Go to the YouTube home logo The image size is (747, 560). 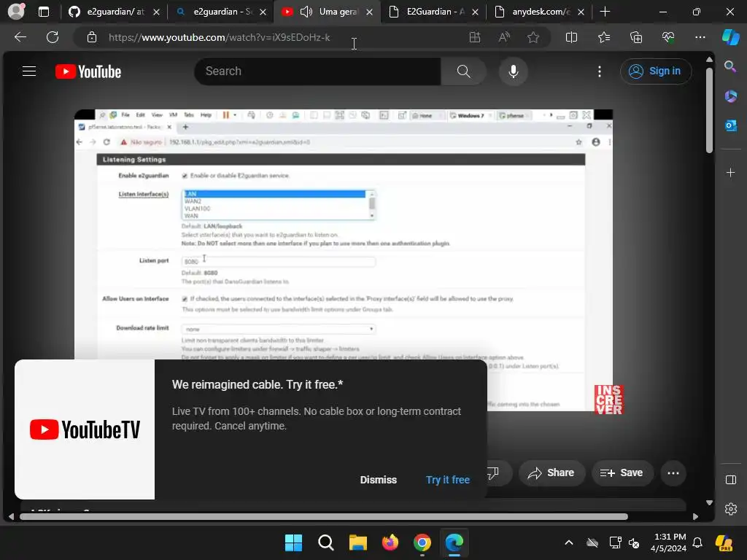point(88,71)
